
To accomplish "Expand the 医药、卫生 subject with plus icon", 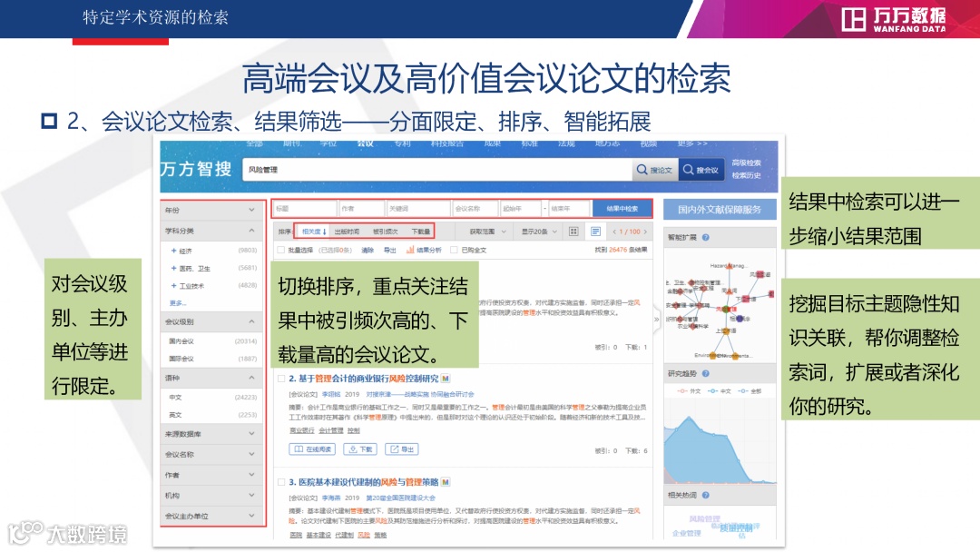I will [x=173, y=268].
